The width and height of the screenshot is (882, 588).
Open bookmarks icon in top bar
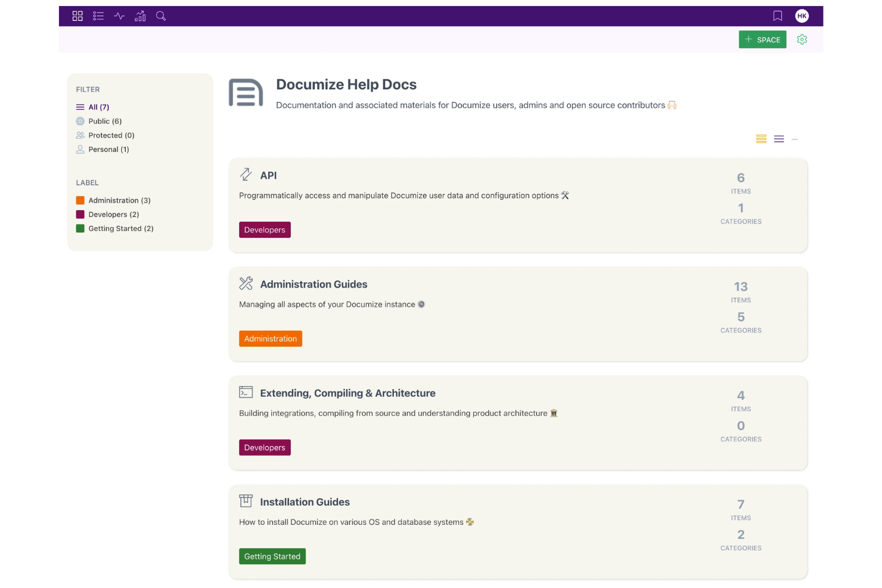coord(778,16)
